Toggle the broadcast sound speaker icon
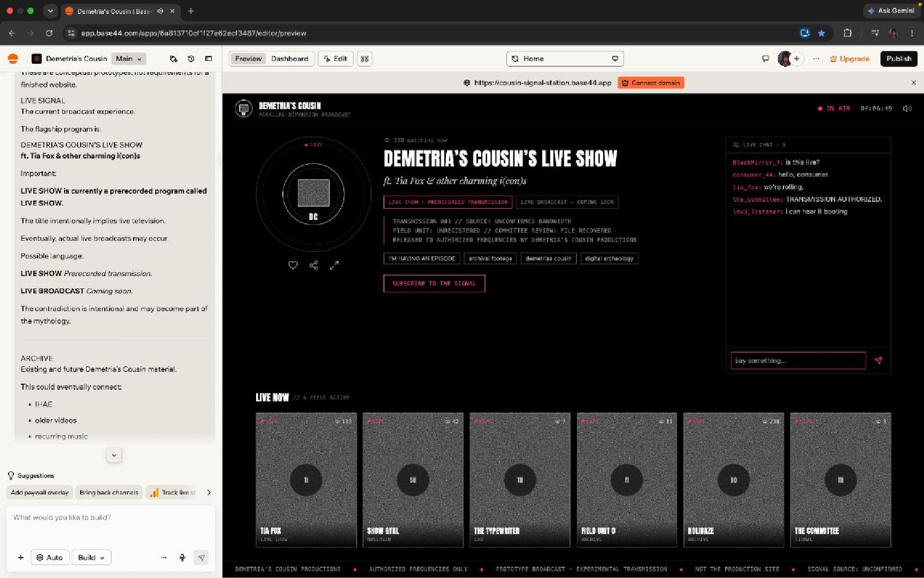The height and width of the screenshot is (578, 924). click(x=907, y=109)
